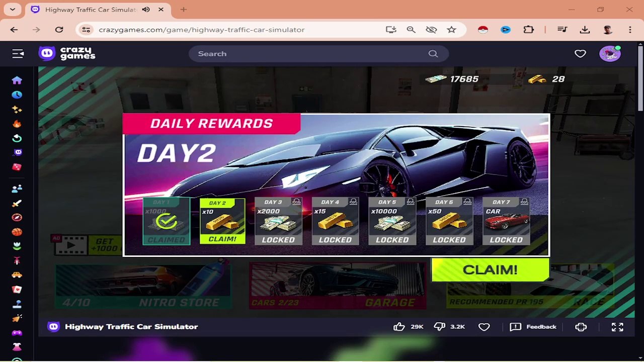
Task: Click the Highway Traffic Car Simulator title
Action: click(131, 327)
